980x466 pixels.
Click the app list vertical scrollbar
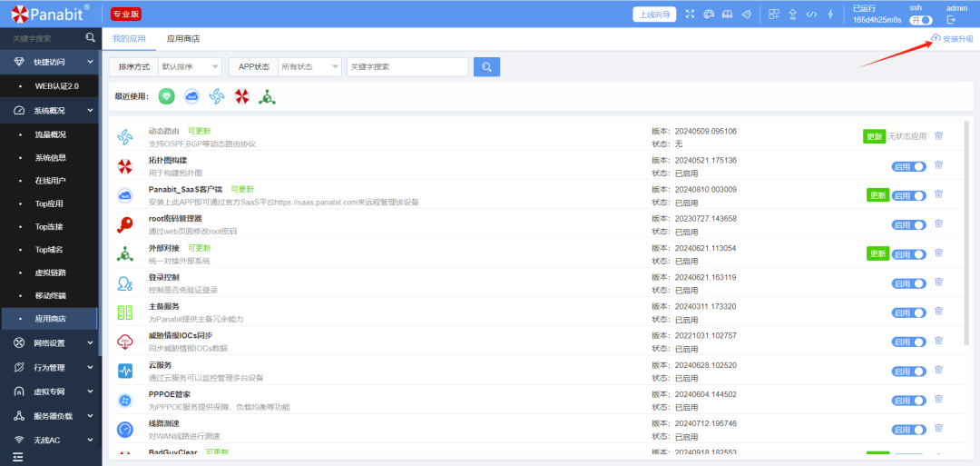pyautogui.click(x=967, y=232)
